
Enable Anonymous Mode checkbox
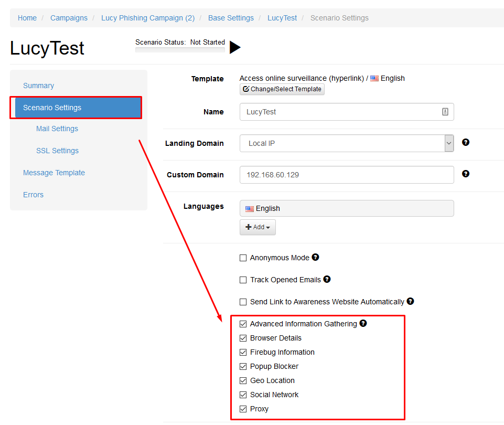(x=243, y=258)
